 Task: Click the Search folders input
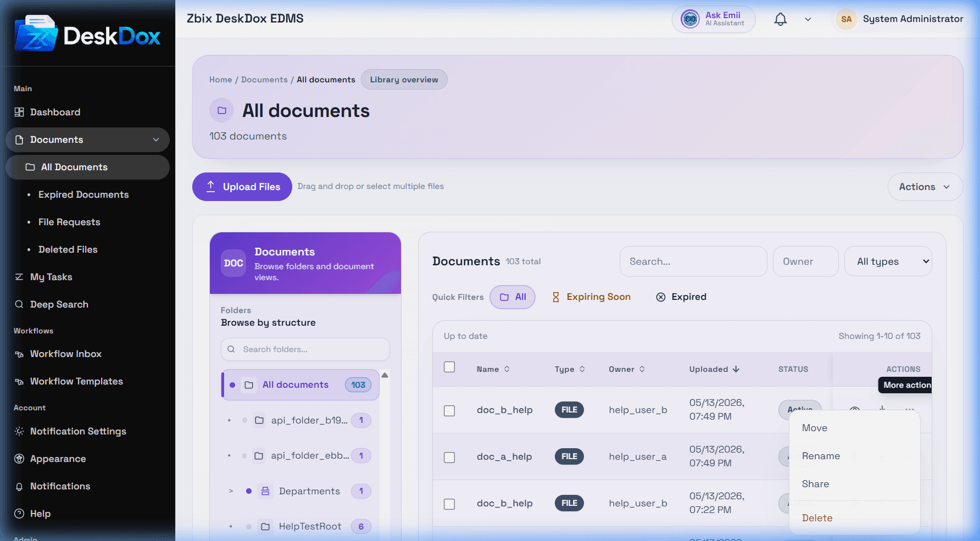(305, 349)
